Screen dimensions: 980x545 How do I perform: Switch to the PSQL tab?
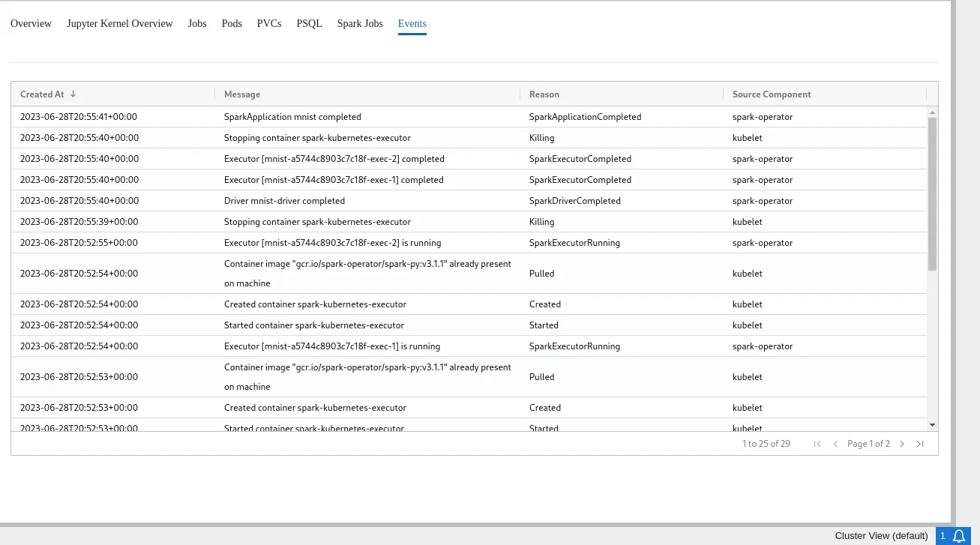point(309,23)
